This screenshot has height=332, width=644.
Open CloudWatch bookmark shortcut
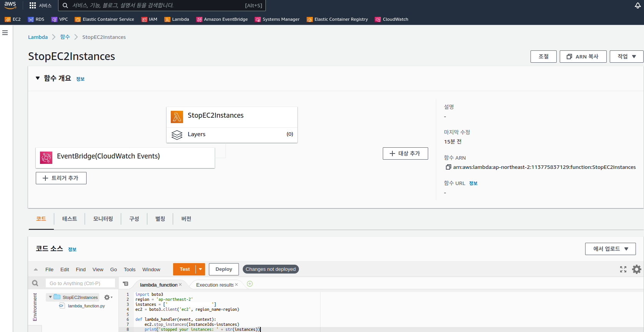click(392, 19)
